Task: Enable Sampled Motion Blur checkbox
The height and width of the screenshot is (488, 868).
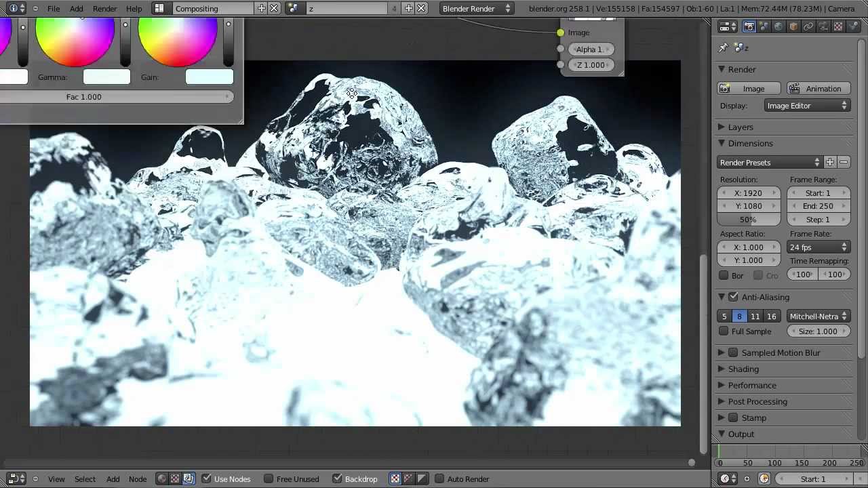Action: (733, 352)
